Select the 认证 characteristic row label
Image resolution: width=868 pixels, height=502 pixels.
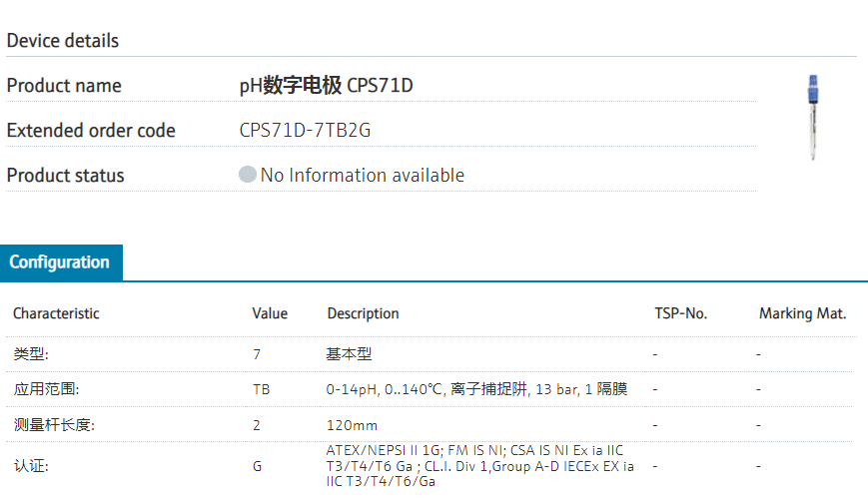(31, 466)
